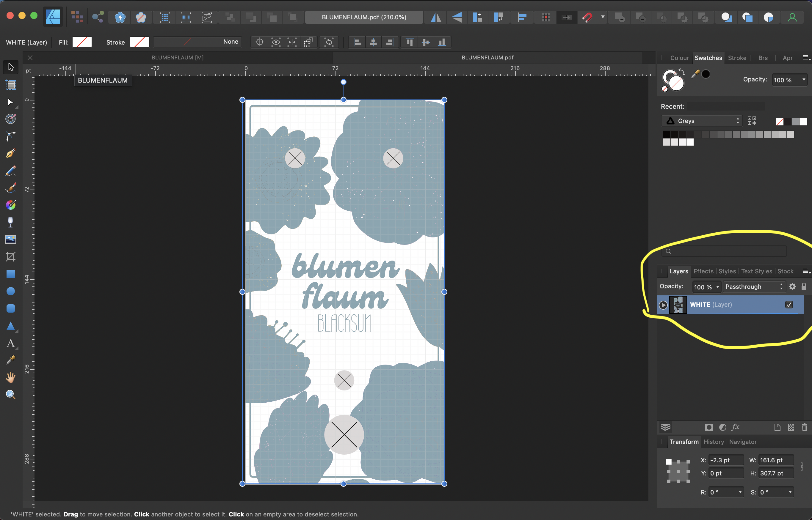Open the Greys palette dropdown

(x=702, y=121)
